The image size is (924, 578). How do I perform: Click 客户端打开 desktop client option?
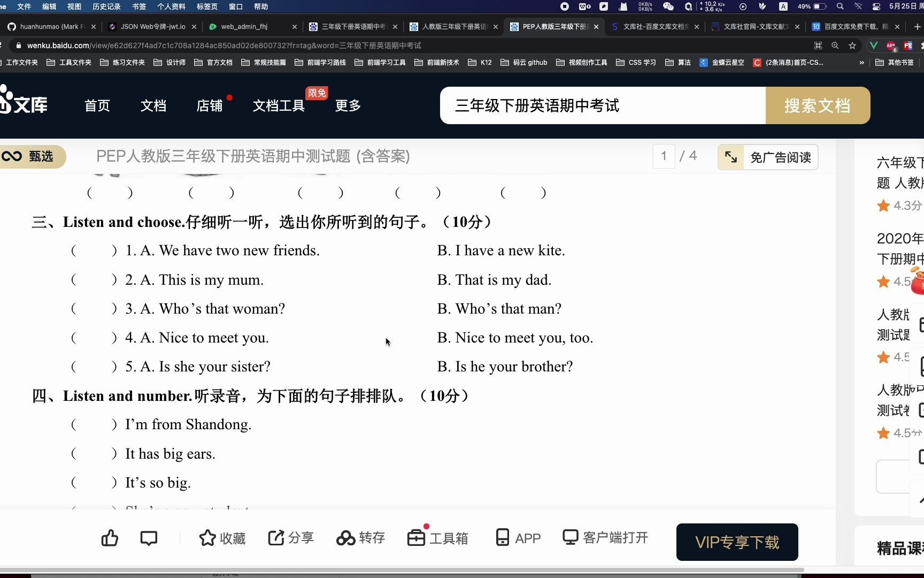[605, 537]
